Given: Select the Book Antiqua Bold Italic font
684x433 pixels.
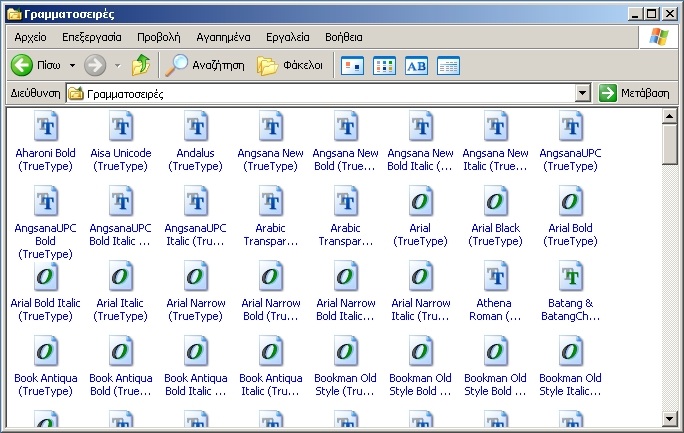Looking at the screenshot, I should (195, 367).
